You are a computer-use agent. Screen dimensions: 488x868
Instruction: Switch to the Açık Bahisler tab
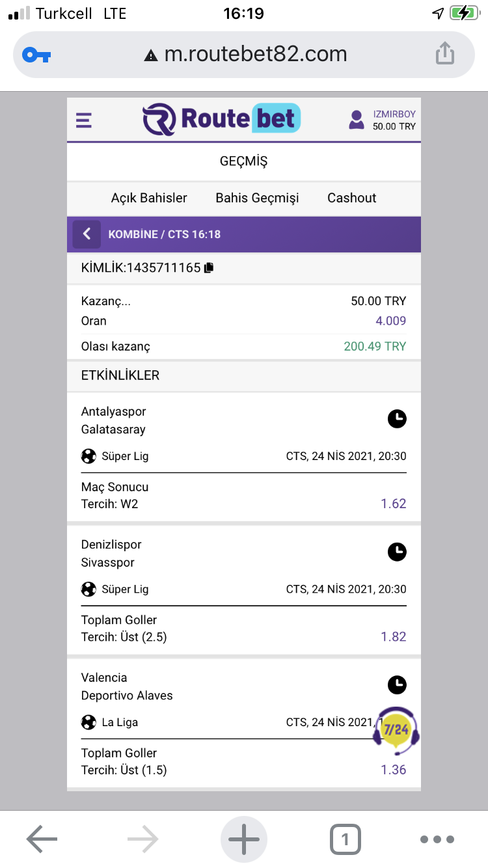(x=149, y=198)
